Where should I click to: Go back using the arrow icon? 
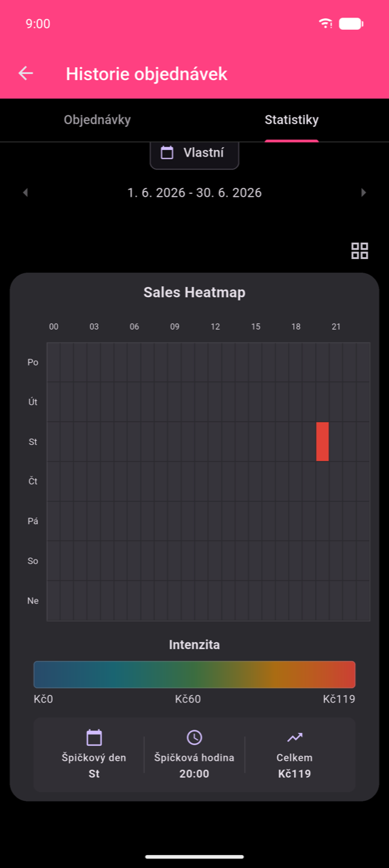click(26, 73)
